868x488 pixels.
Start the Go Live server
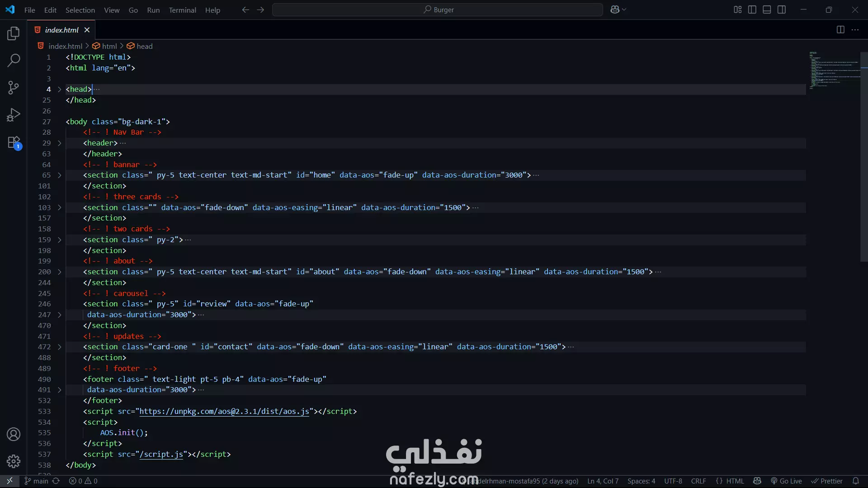(786, 481)
